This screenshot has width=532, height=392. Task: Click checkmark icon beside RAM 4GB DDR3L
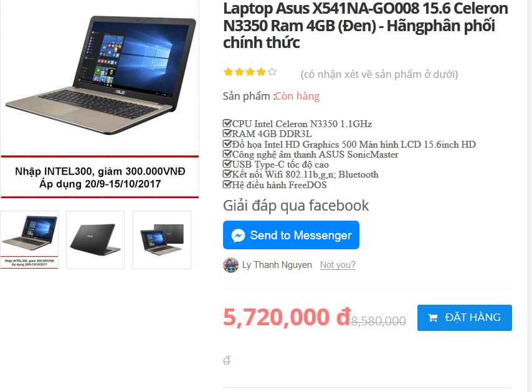pos(227,133)
